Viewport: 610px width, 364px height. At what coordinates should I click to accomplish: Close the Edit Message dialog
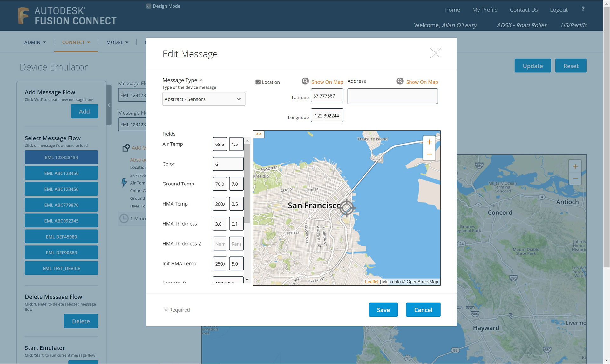(435, 53)
